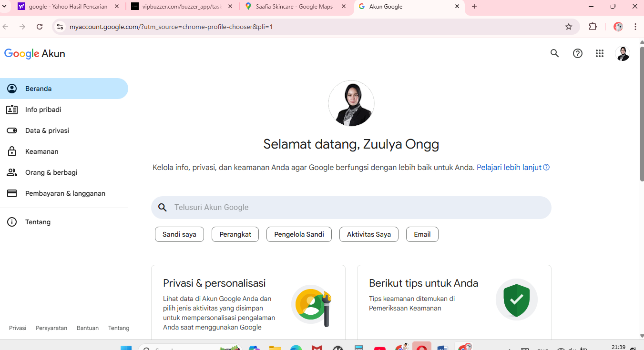Click the scrollbar up arrow
This screenshot has height=350, width=644.
[x=642, y=42]
